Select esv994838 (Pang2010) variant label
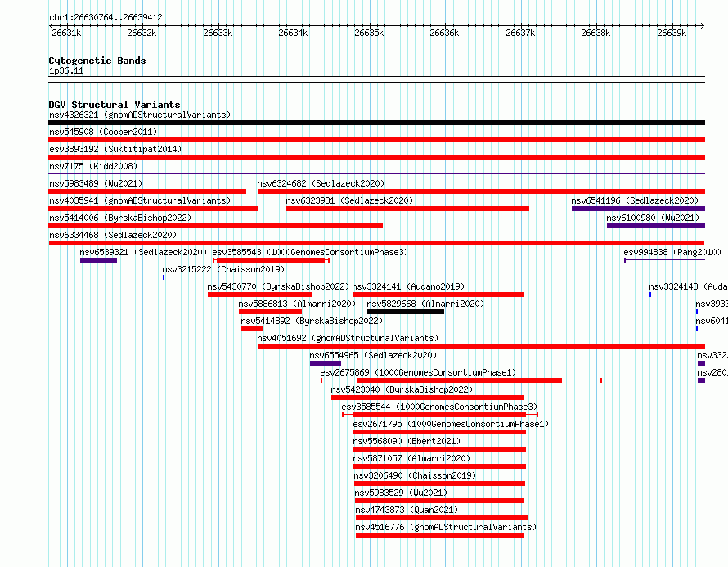The width and height of the screenshot is (728, 567). click(x=672, y=252)
